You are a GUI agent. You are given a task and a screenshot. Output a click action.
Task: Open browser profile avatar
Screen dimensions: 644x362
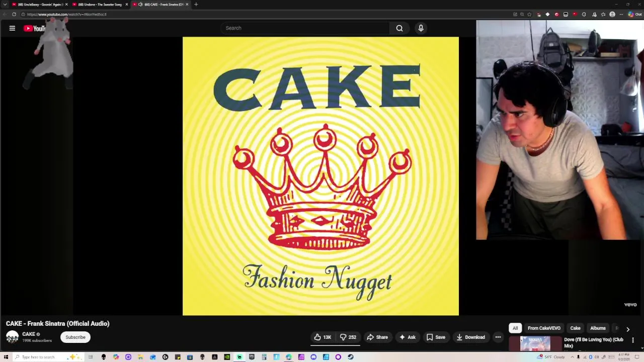[612, 14]
